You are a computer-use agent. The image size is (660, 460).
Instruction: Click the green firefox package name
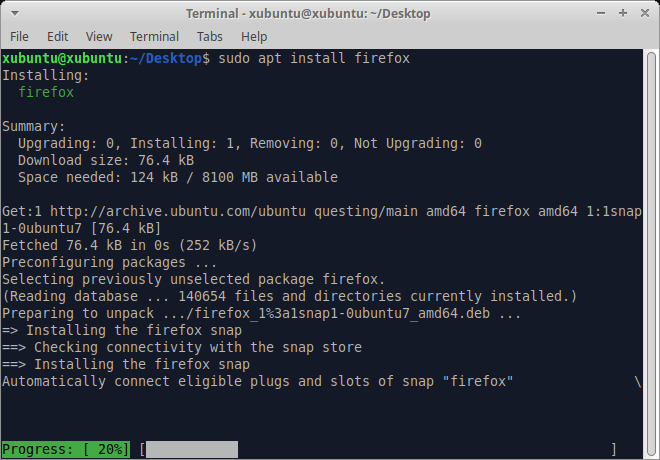pos(46,92)
